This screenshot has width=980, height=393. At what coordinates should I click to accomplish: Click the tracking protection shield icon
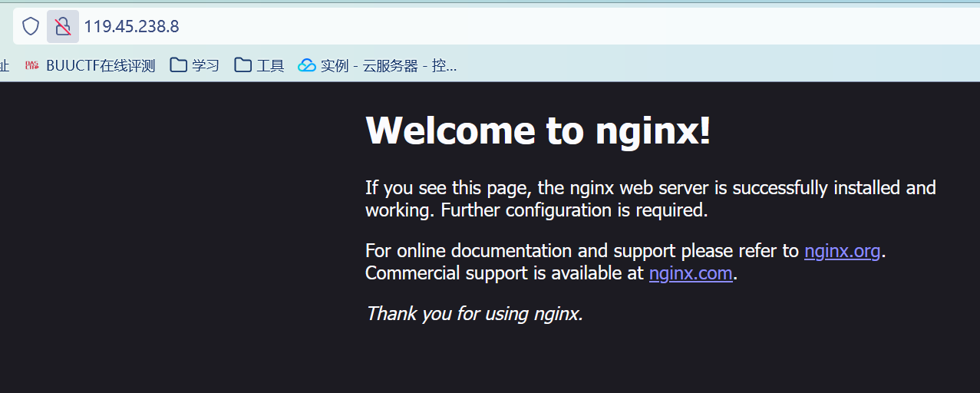click(x=30, y=27)
